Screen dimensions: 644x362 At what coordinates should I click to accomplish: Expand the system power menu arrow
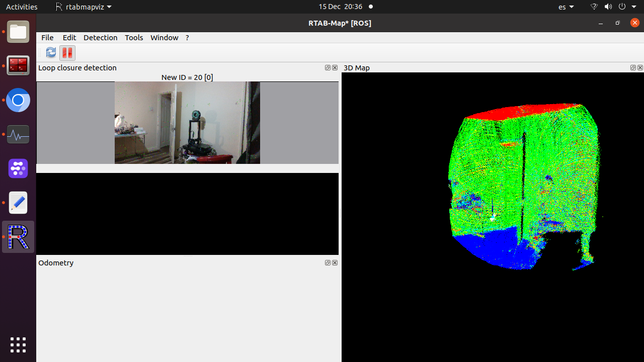(634, 7)
